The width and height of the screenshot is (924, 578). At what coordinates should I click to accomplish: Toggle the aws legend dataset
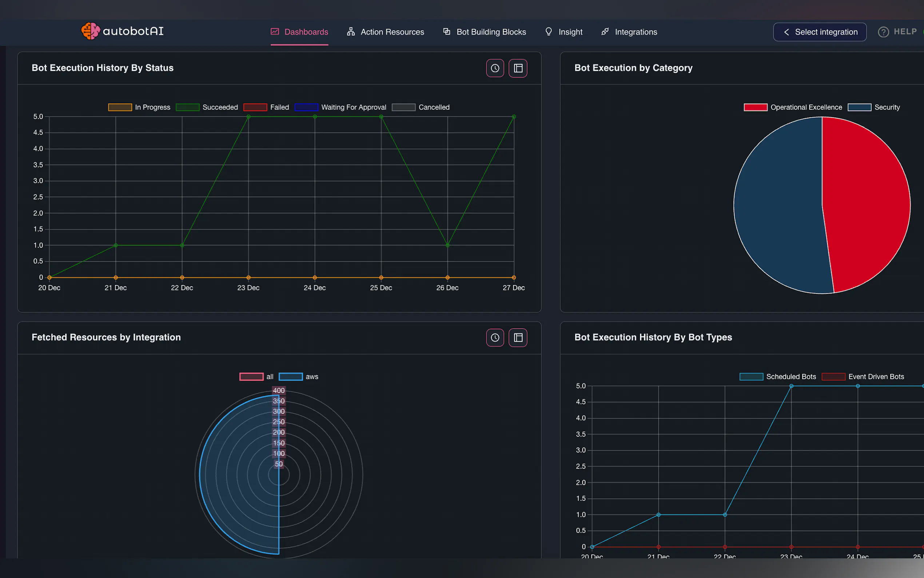pos(298,377)
